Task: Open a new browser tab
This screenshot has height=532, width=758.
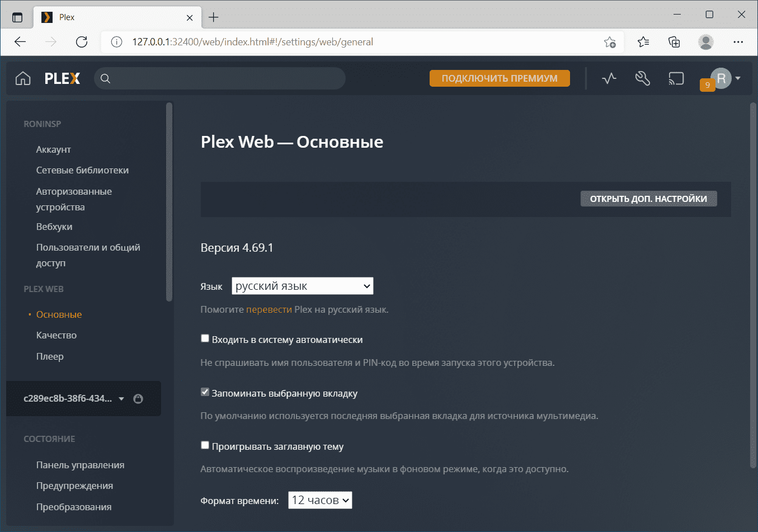Action: [213, 17]
